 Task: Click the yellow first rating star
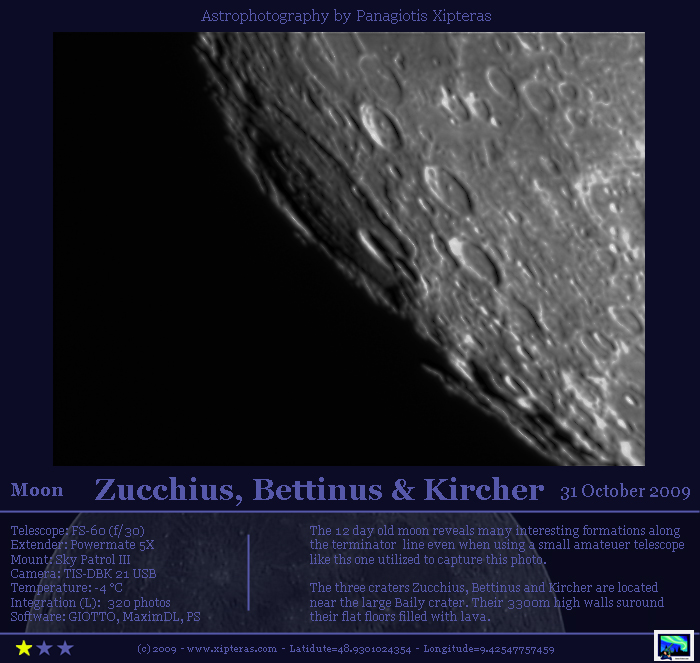click(x=24, y=648)
